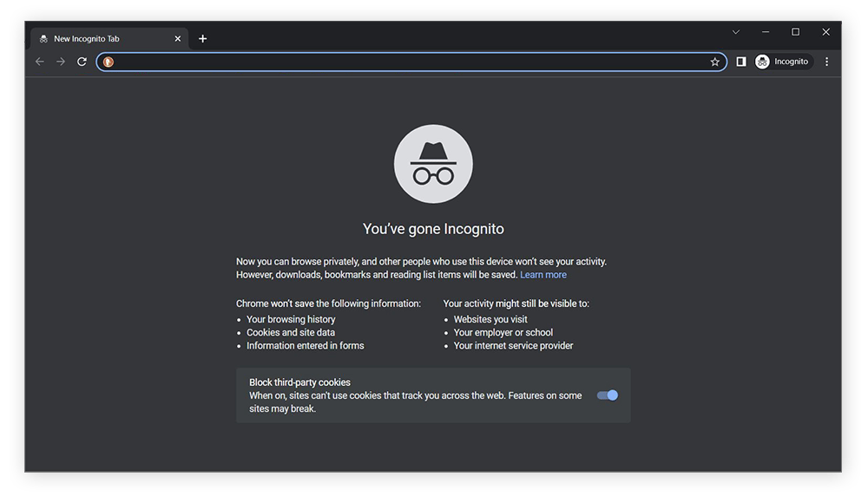Minimize the Chrome window

tap(766, 32)
